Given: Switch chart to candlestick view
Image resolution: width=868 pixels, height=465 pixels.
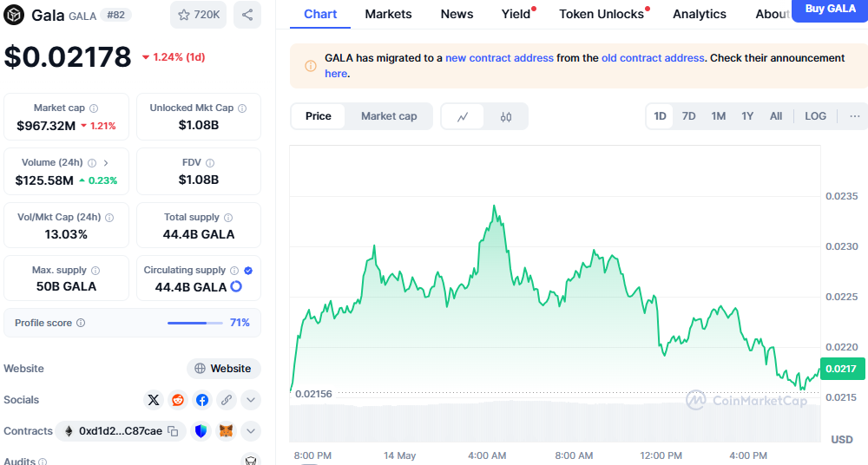Looking at the screenshot, I should 506,116.
